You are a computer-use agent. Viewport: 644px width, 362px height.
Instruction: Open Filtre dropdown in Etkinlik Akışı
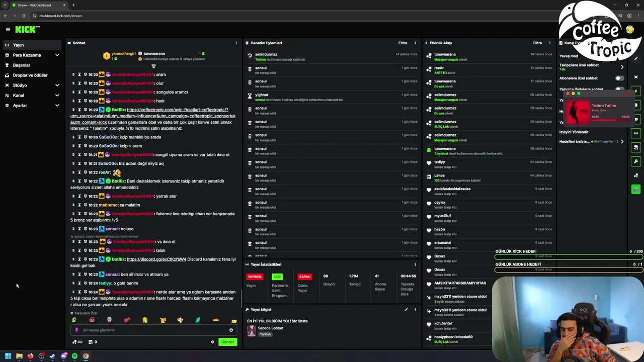point(537,43)
